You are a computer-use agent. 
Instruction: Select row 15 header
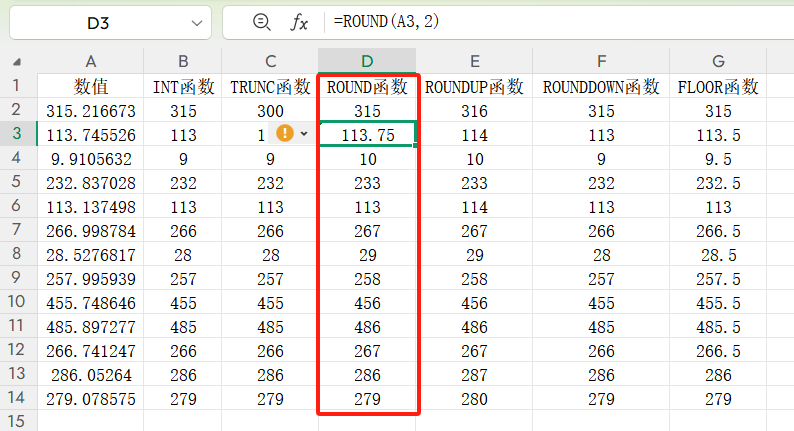[x=17, y=421]
